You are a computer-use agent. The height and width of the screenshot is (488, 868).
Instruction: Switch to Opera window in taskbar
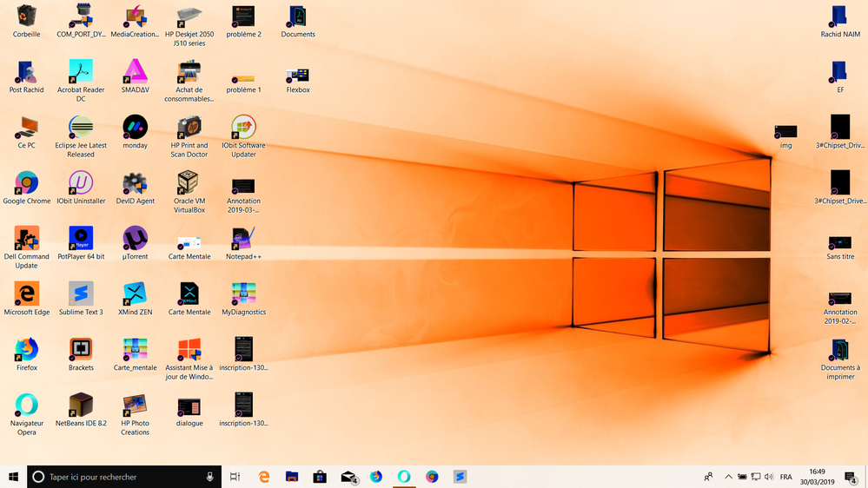tap(404, 477)
